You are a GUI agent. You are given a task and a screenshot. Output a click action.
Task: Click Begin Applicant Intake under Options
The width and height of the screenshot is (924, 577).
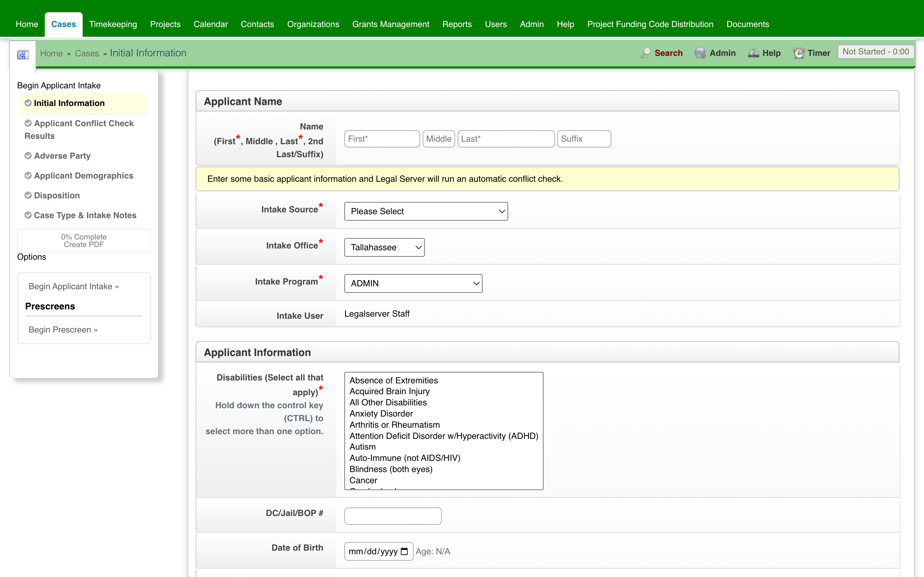pyautogui.click(x=73, y=286)
